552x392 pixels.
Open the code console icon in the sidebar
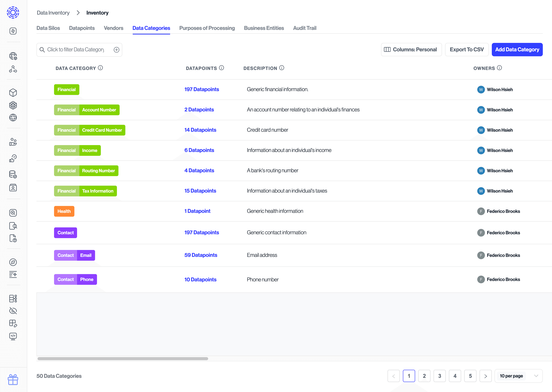point(13,336)
